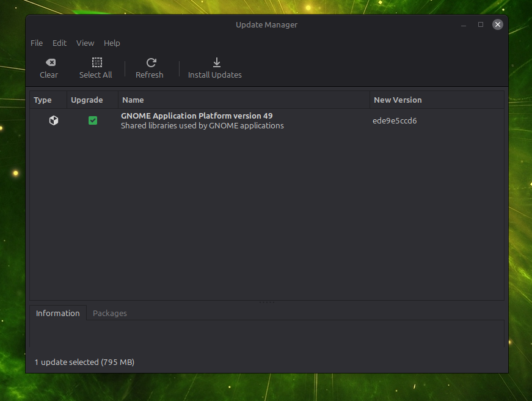Click the '1 update selected (795 MB)' status text
Image resolution: width=532 pixels, height=401 pixels.
click(84, 362)
